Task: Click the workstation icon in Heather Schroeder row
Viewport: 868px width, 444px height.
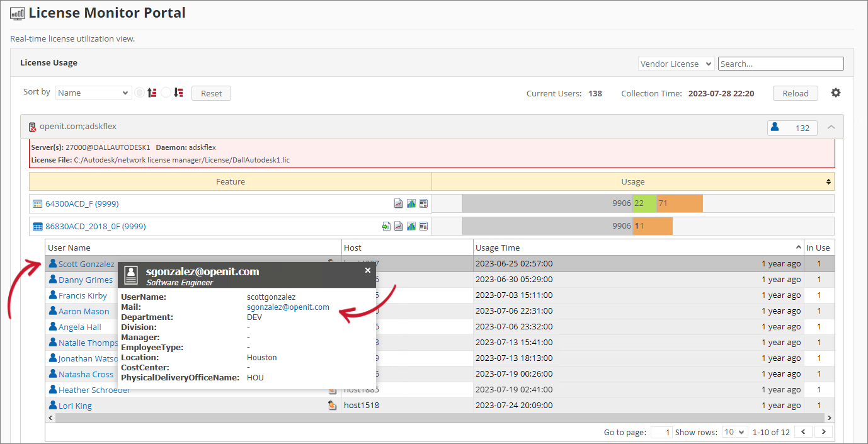Action: 332,390
